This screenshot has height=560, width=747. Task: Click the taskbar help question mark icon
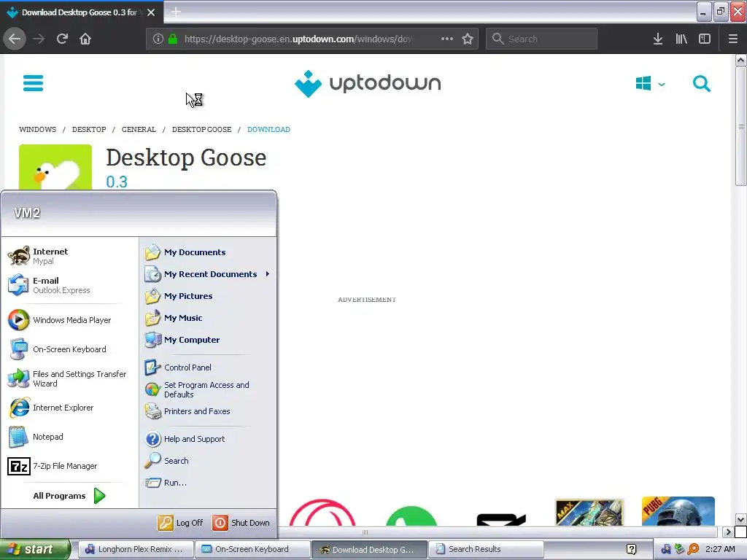pos(631,550)
